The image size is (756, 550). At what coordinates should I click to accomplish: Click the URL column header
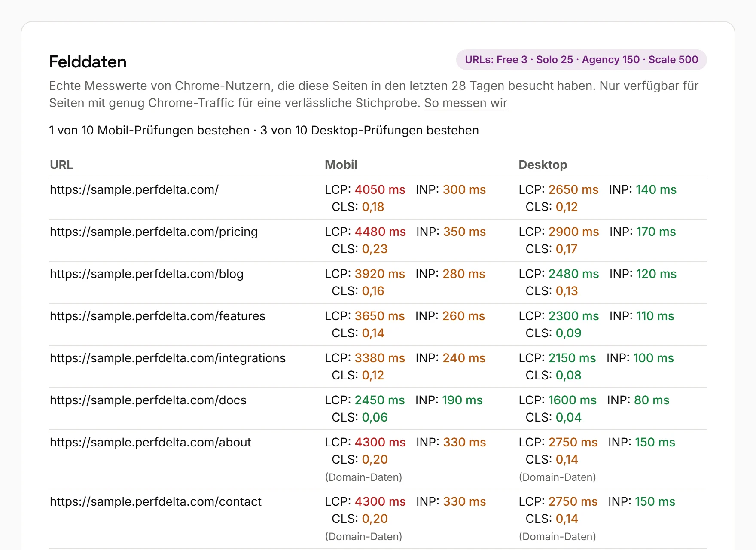(61, 165)
